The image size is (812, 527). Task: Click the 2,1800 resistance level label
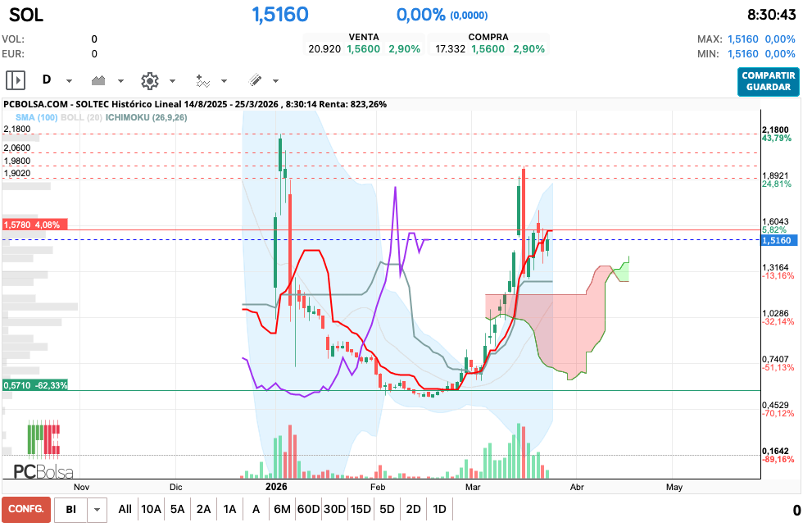click(x=17, y=129)
